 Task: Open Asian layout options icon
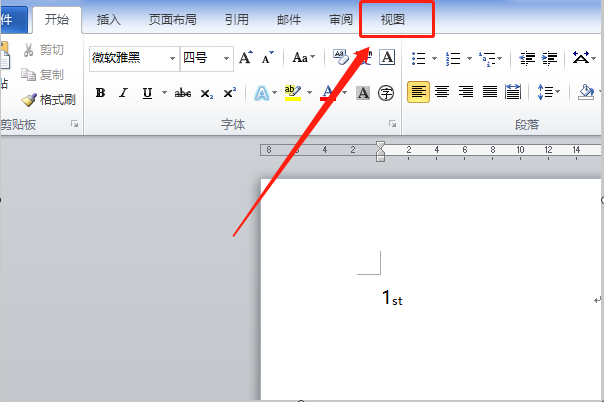point(581,58)
